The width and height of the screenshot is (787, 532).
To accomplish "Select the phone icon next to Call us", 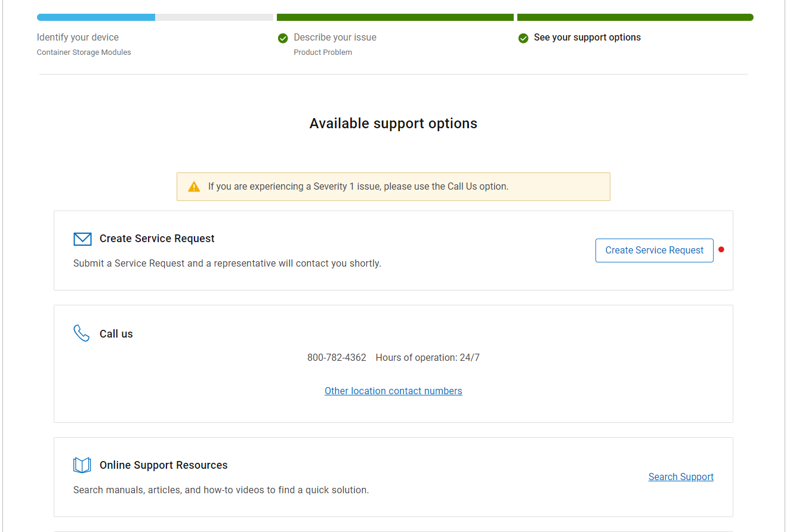I will pyautogui.click(x=81, y=333).
